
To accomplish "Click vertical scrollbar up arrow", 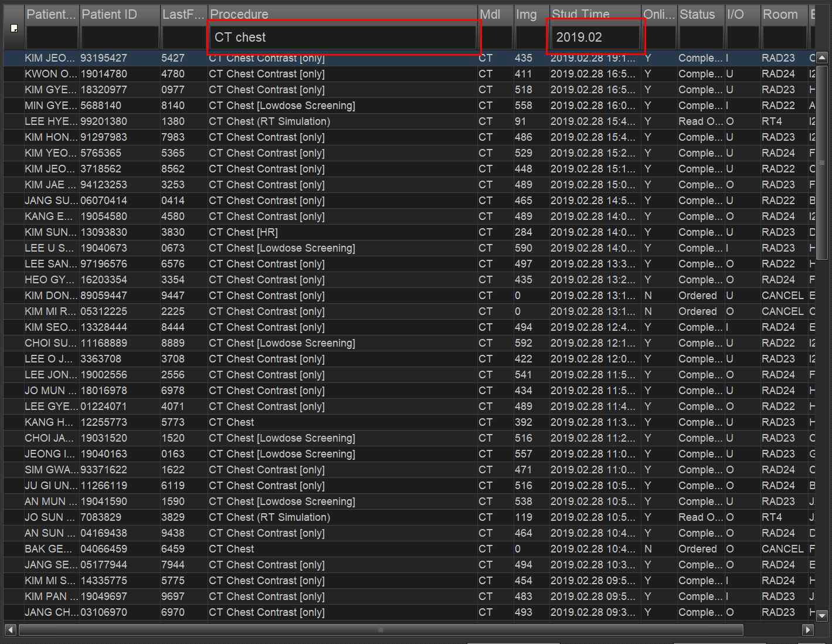I will pyautogui.click(x=822, y=57).
